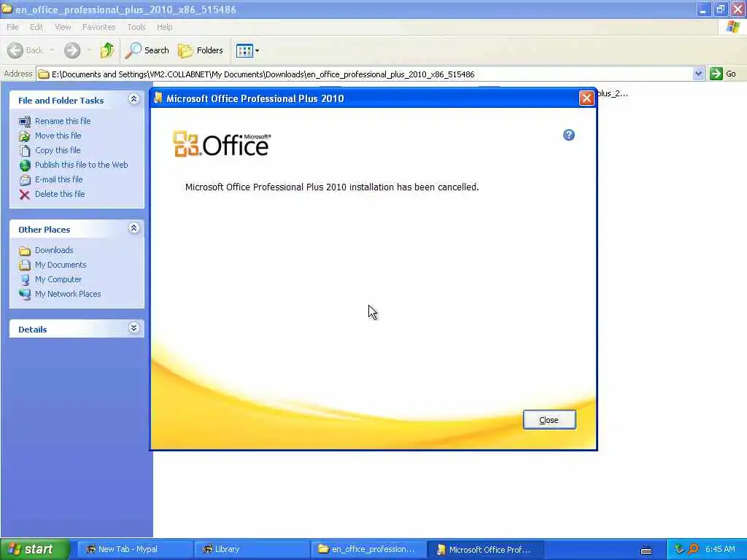Click the Windows flag logo in Explorer
This screenshot has width=747, height=560.
pos(732,27)
